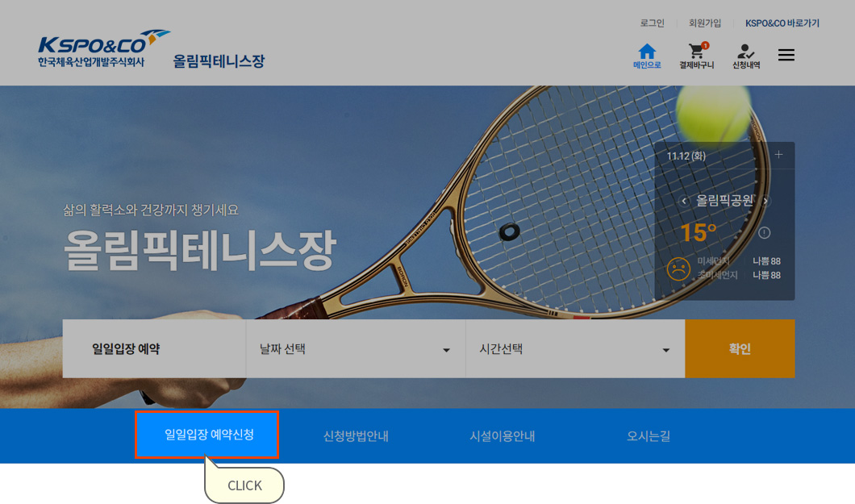Screen dimensions: 855x504
Task: Open the 날짜 선택 date dropdown
Action: (356, 348)
